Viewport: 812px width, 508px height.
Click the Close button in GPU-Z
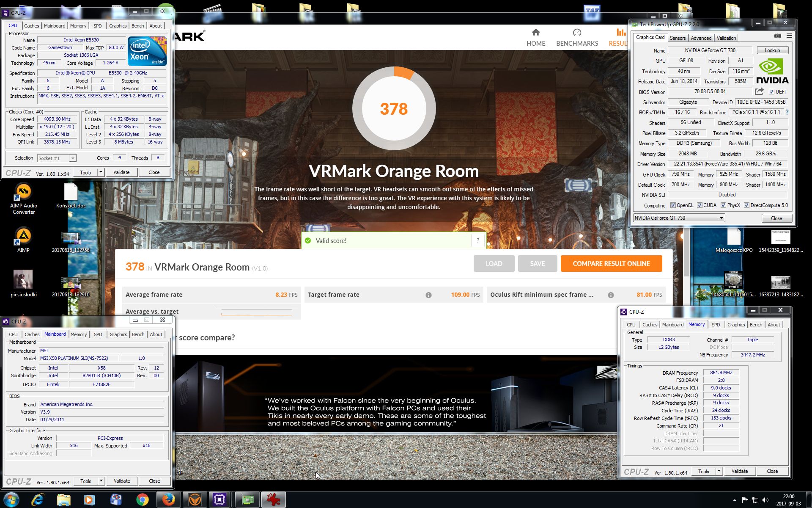point(776,218)
